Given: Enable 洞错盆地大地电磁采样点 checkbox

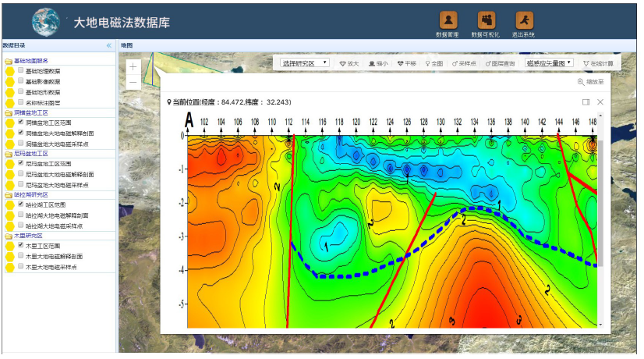Looking at the screenshot, I should [20, 143].
